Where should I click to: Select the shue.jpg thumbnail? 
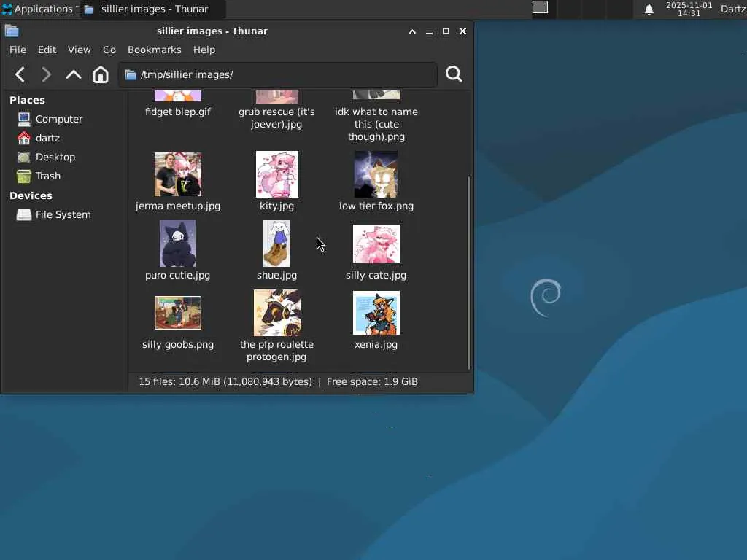tap(276, 244)
